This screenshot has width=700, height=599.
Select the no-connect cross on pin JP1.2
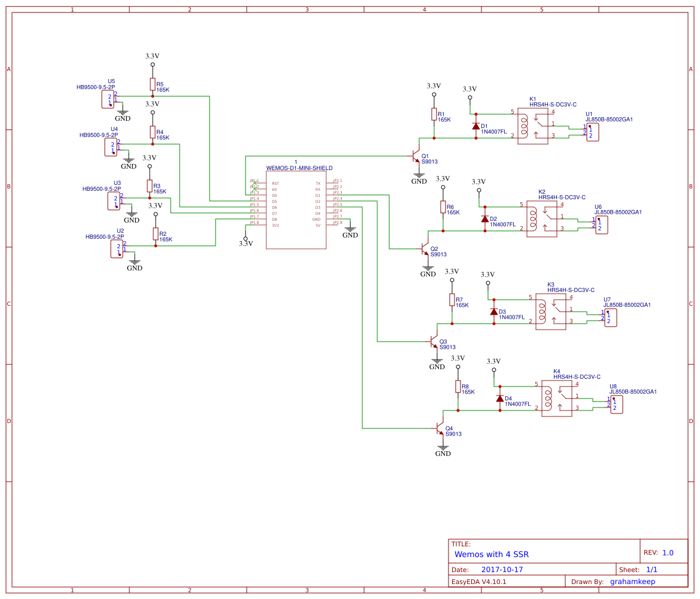pyautogui.click(x=254, y=189)
